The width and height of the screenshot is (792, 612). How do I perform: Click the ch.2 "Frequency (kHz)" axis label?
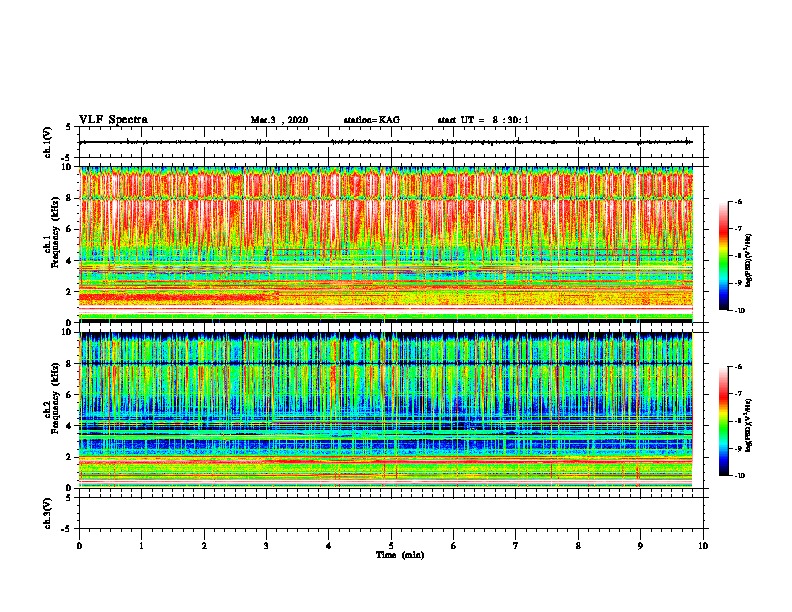(x=55, y=398)
